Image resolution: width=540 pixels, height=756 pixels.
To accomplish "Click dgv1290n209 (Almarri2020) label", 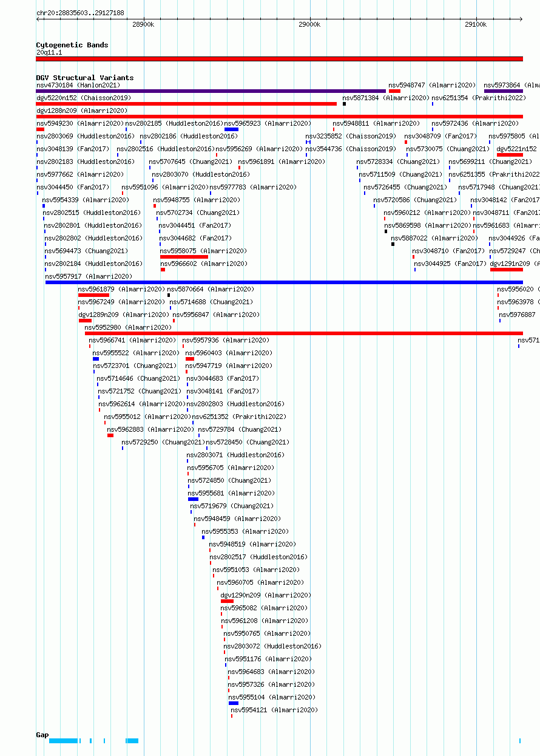I will [266, 595].
